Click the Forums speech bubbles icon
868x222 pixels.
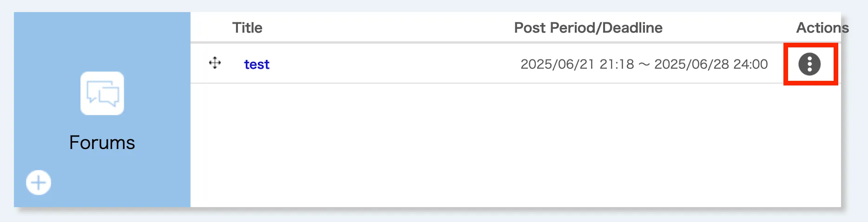point(102,93)
